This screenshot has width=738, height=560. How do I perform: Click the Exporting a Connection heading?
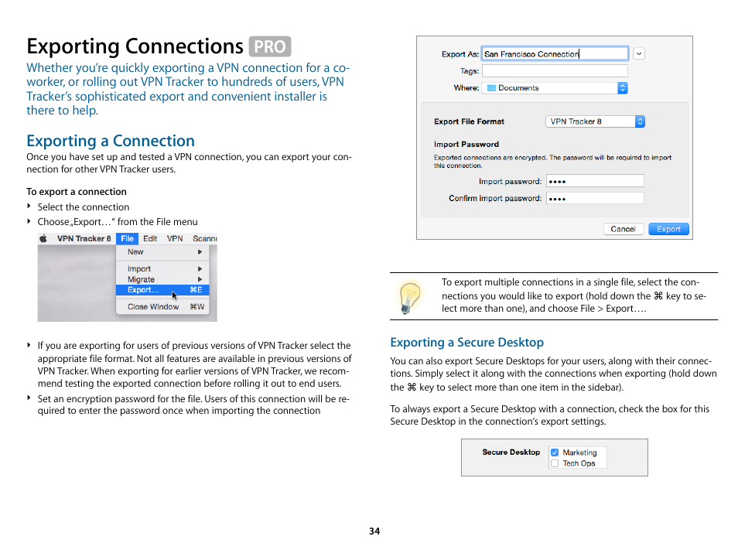click(111, 141)
